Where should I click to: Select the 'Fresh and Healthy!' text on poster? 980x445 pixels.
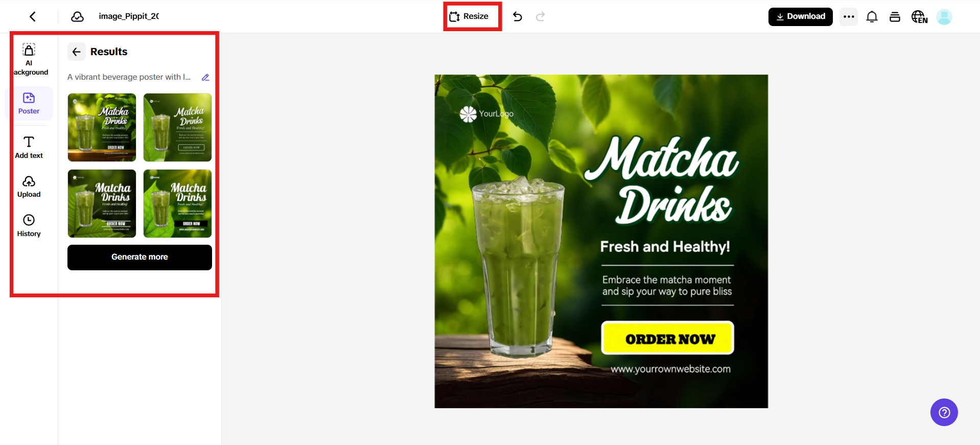[665, 247]
